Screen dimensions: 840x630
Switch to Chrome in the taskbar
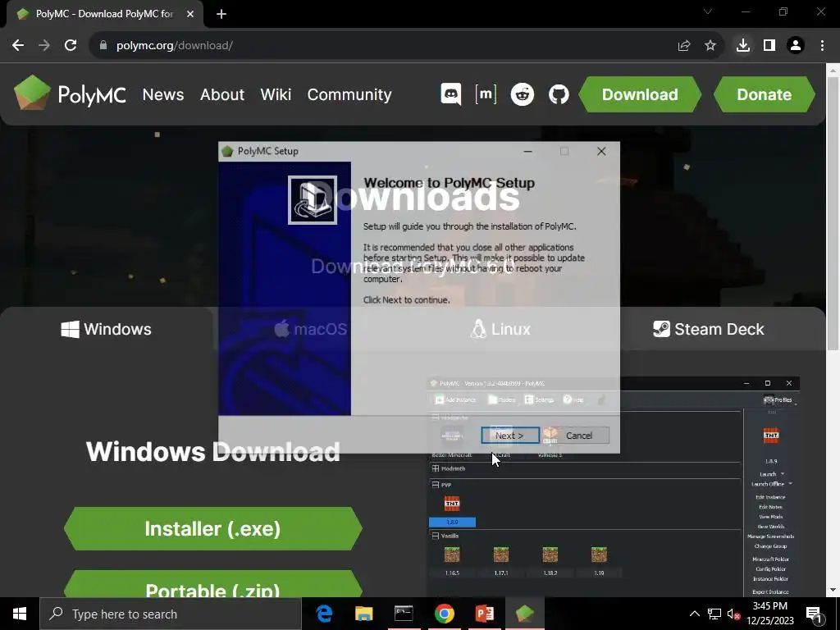point(444,614)
